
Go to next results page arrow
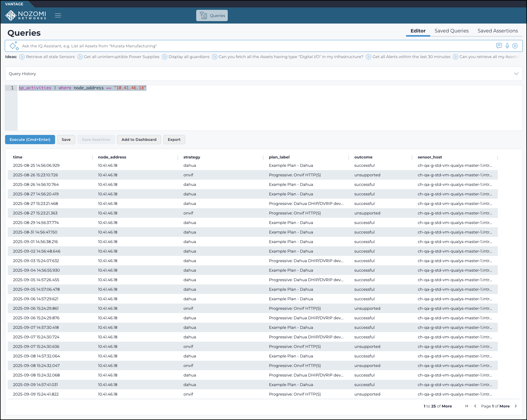pyautogui.click(x=516, y=406)
